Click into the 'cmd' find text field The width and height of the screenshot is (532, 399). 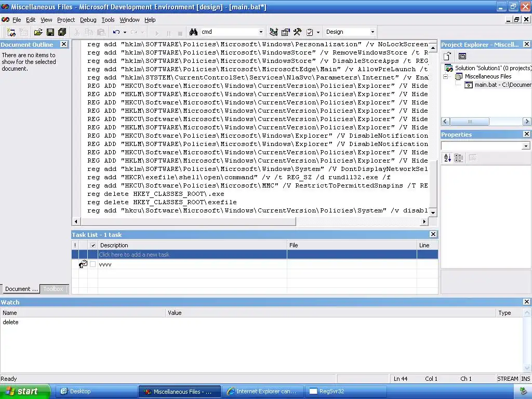point(229,32)
